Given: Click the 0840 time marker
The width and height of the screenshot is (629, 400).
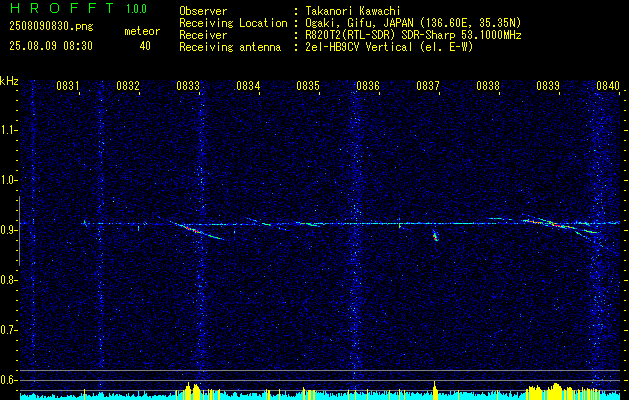Looking at the screenshot, I should coord(608,85).
